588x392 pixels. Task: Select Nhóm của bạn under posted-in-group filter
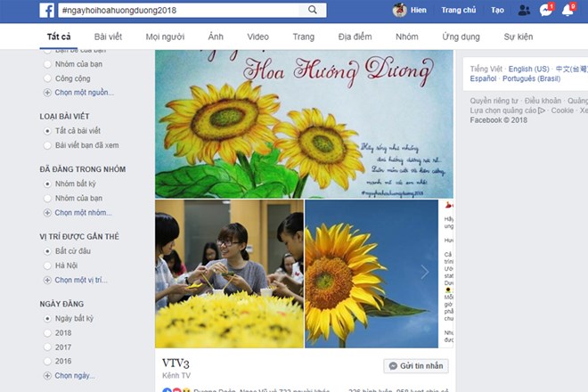47,198
